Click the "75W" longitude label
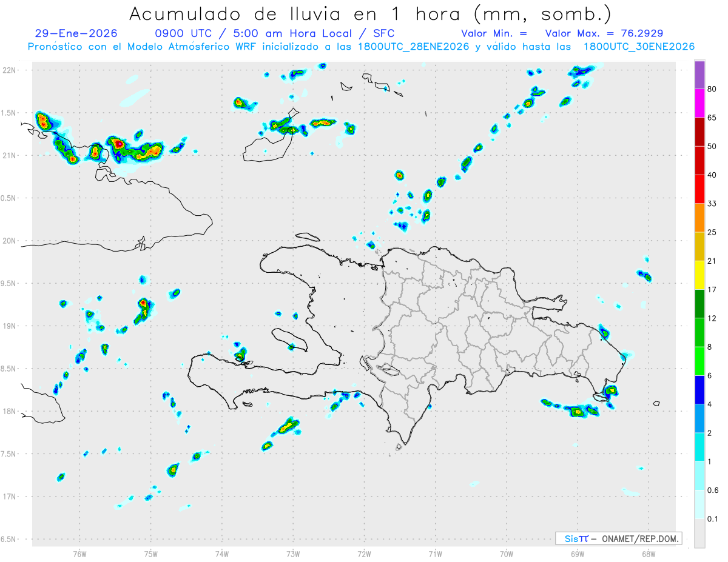This screenshot has height=562, width=728. click(151, 554)
